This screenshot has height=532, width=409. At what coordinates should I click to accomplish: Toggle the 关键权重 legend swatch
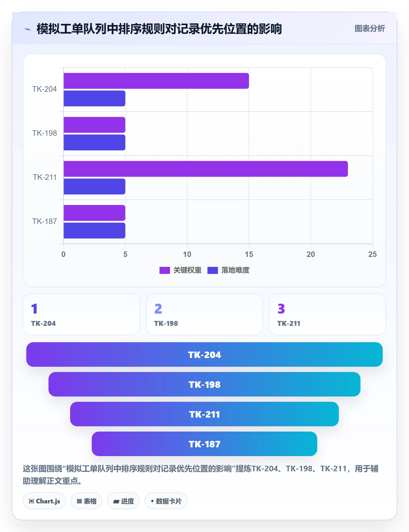pyautogui.click(x=164, y=270)
